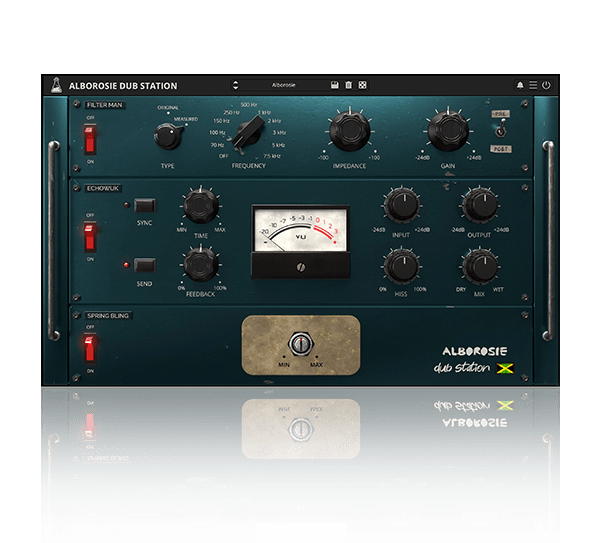600x543 pixels.
Task: Randomize parameters with the dice icon
Action: pyautogui.click(x=362, y=85)
